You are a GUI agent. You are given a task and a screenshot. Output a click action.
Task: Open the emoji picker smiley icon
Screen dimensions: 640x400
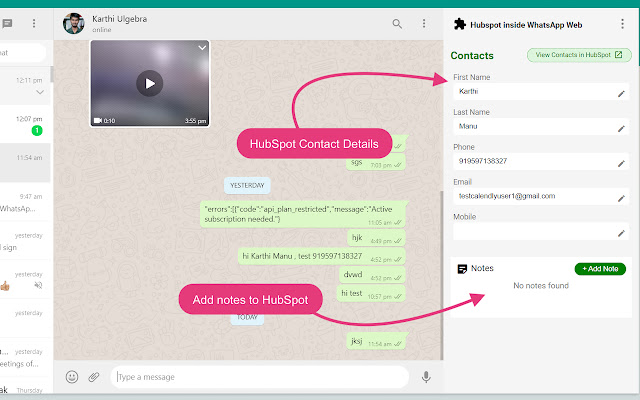tap(72, 377)
